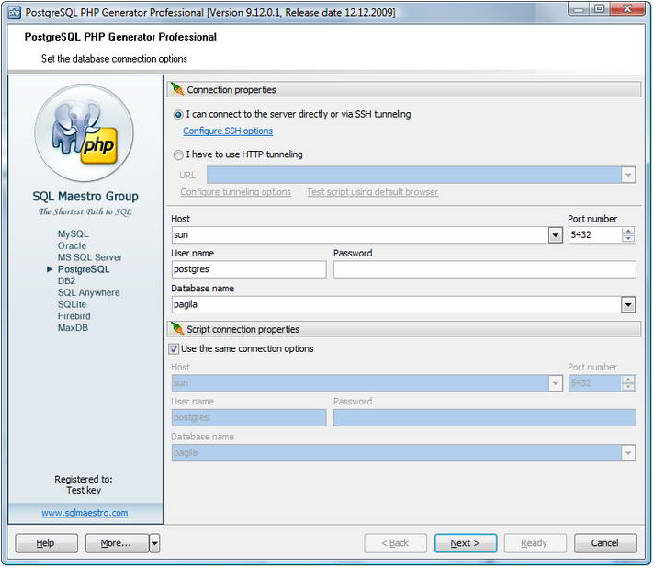Uncheck Use the same connection options
This screenshot has width=654, height=568.
pos(175,349)
